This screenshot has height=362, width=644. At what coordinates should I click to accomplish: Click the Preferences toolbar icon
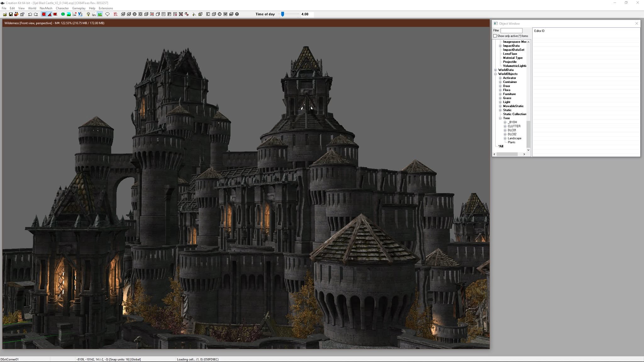point(22,14)
